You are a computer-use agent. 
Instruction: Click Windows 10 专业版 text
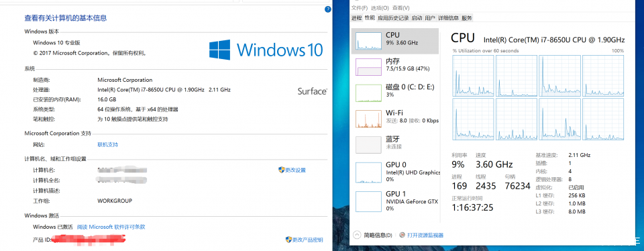coord(56,43)
